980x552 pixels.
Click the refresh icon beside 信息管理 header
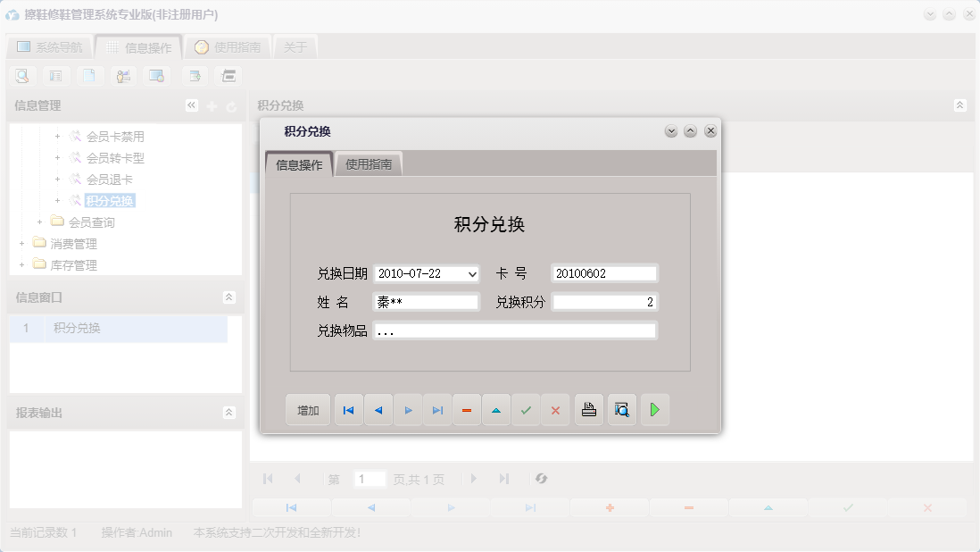230,105
